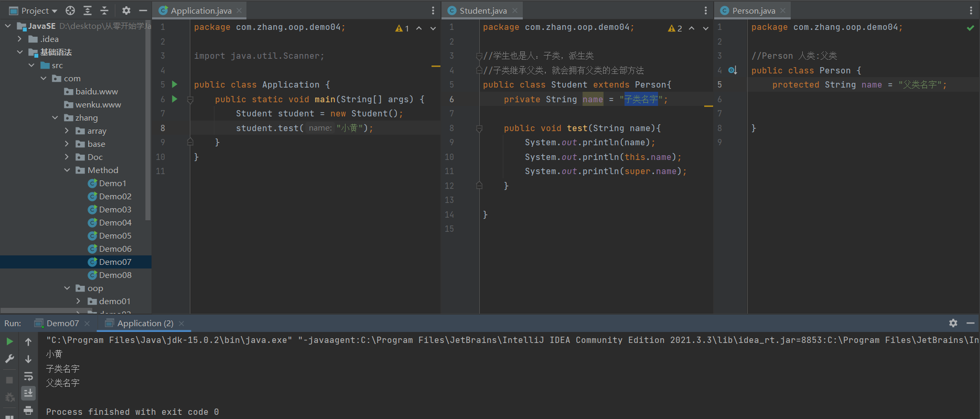This screenshot has height=419, width=980.
Task: Hide the Project tool window
Action: pos(143,10)
